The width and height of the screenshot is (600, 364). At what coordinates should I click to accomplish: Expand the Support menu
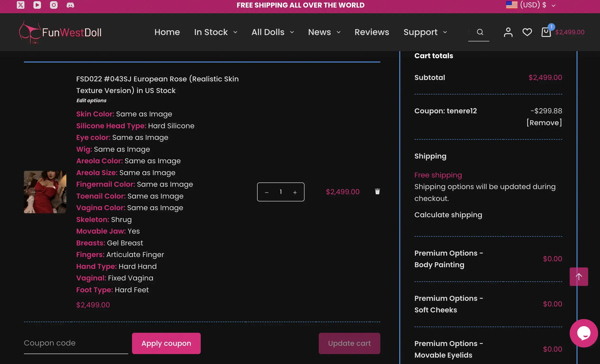tap(425, 32)
